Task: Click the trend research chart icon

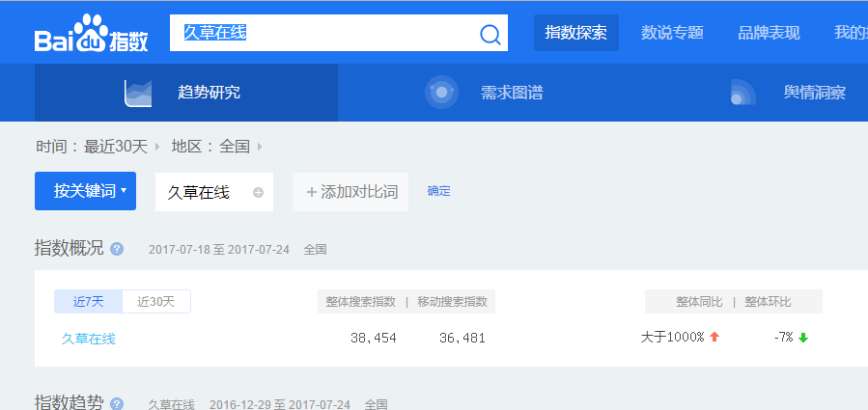Action: tap(138, 93)
